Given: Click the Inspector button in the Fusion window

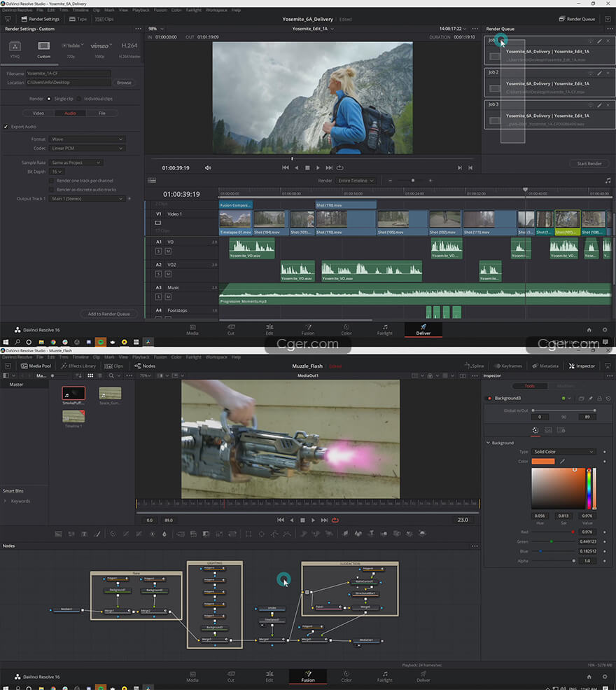Looking at the screenshot, I should pos(582,366).
